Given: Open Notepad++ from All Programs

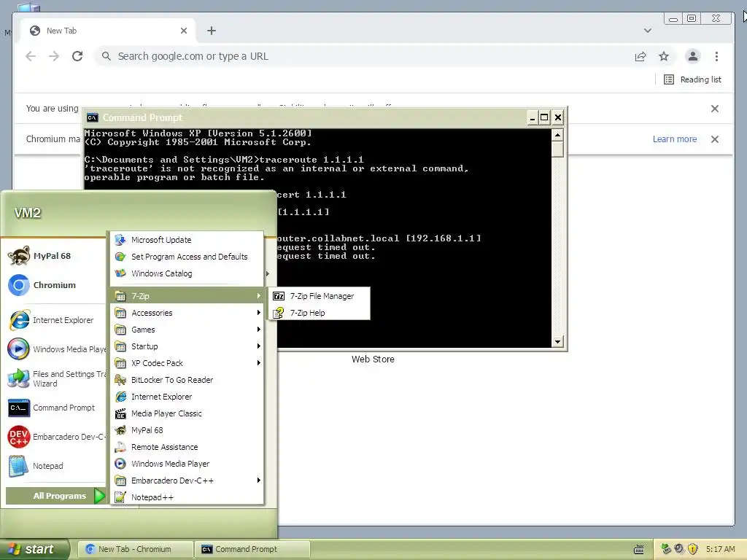Looking at the screenshot, I should coord(187,497).
